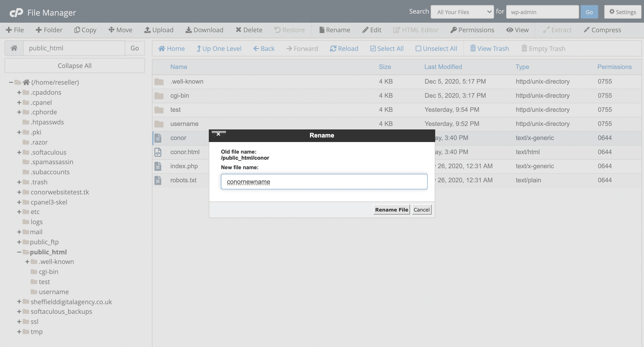Click the Delete toolbar button
The height and width of the screenshot is (347, 644).
coord(249,30)
